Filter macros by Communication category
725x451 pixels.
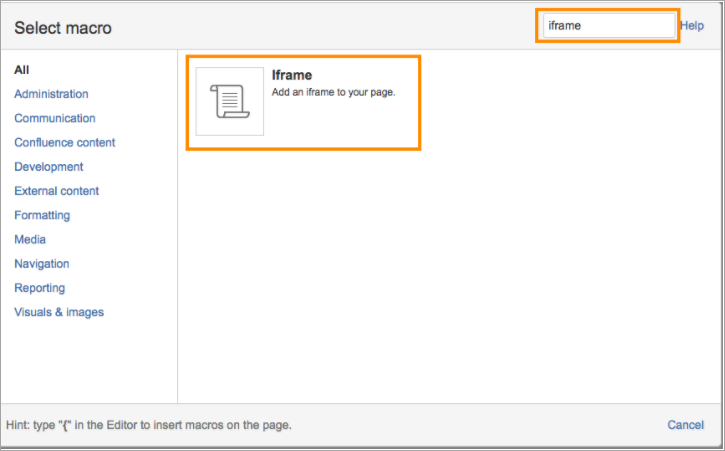point(55,118)
